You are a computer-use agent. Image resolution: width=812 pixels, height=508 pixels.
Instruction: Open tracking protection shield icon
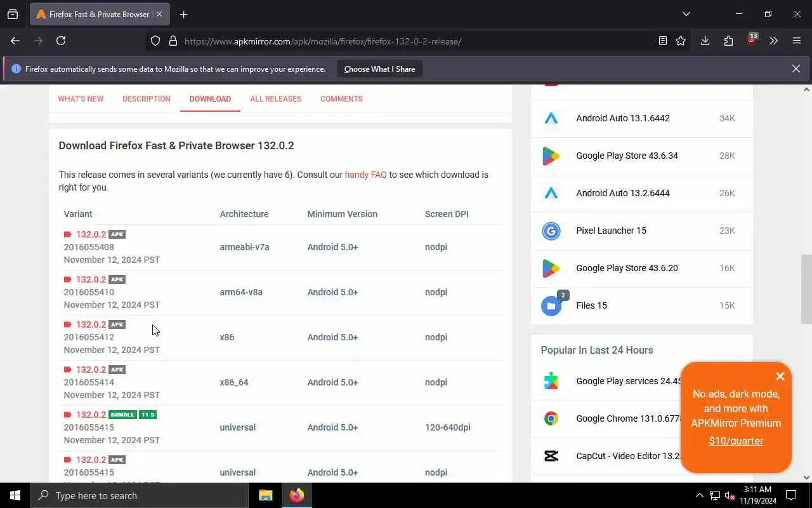click(x=155, y=41)
